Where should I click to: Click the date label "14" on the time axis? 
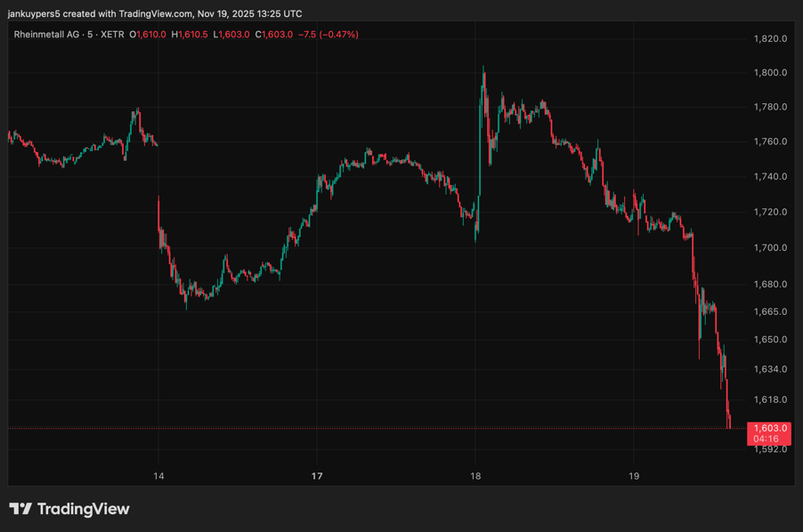(158, 476)
